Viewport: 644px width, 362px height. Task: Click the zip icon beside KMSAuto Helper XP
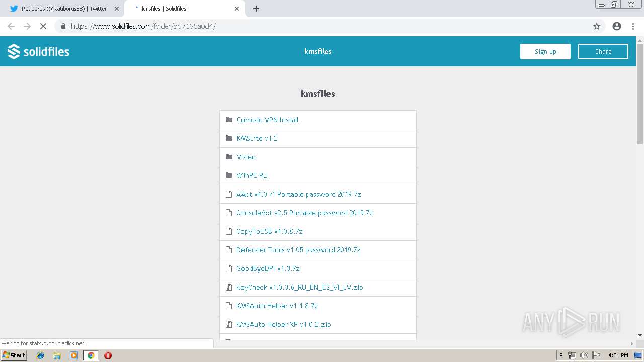pyautogui.click(x=229, y=324)
